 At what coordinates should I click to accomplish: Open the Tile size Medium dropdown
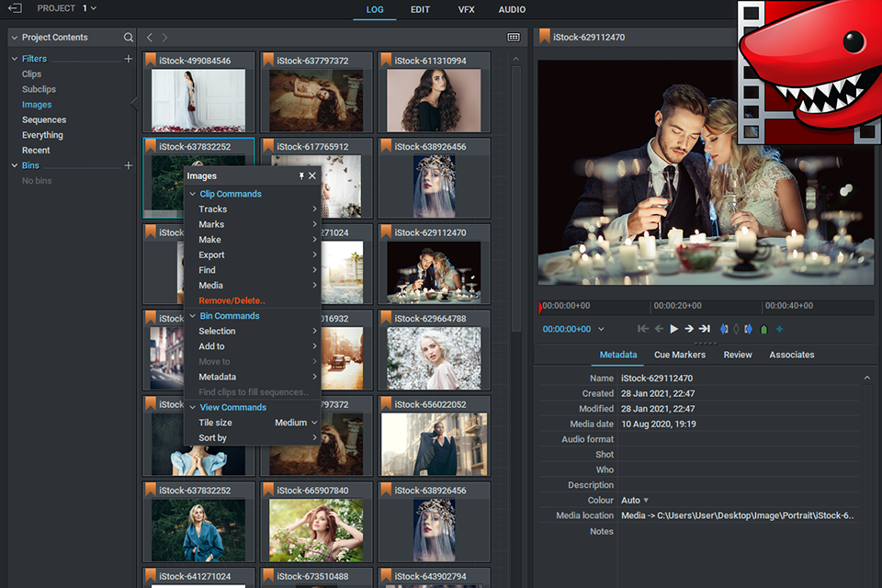coord(296,423)
